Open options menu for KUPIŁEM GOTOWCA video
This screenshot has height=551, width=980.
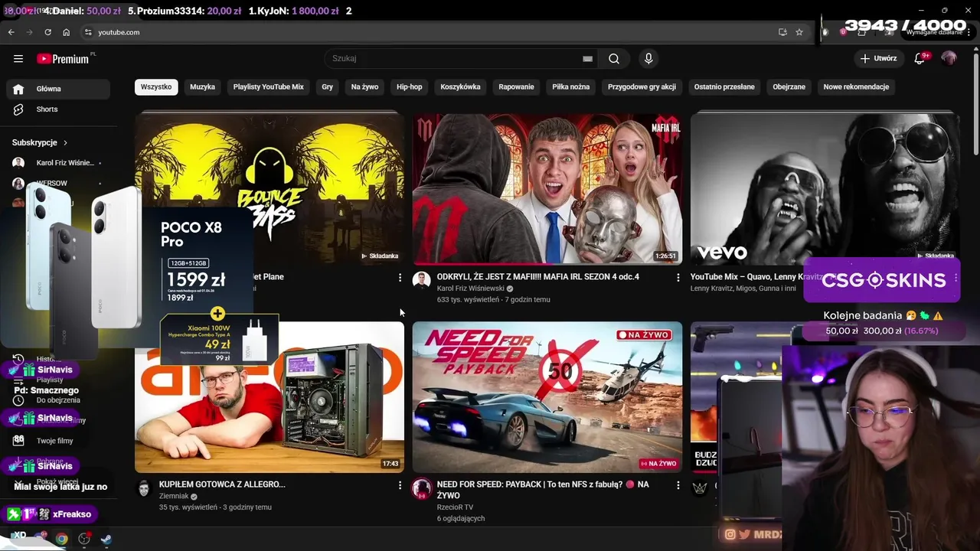[x=400, y=485]
